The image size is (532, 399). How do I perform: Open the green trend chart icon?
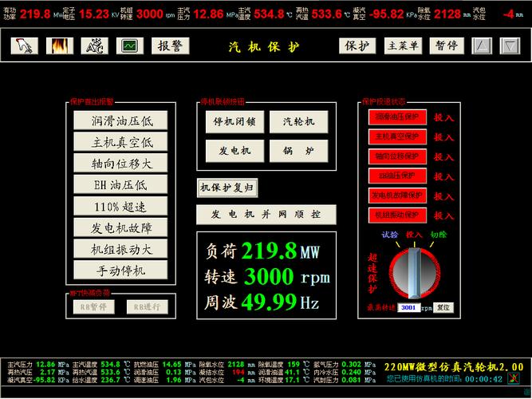point(129,46)
